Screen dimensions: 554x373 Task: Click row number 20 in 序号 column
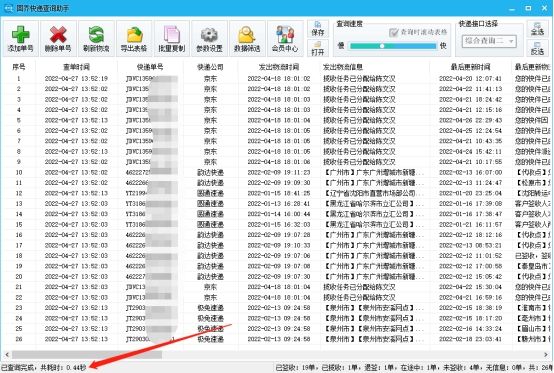coord(19,277)
